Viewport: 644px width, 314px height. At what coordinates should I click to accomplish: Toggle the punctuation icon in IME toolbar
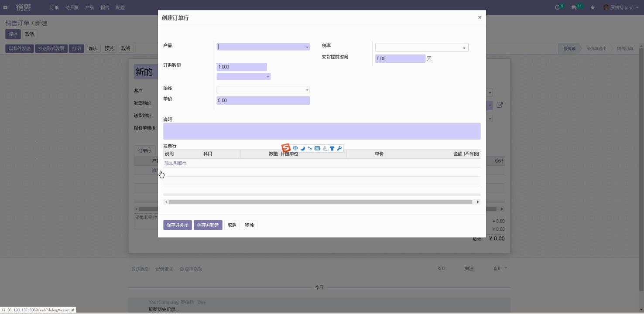coord(309,148)
